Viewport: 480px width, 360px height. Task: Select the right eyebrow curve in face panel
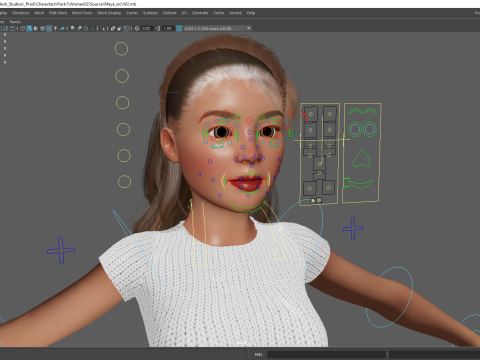(370, 110)
